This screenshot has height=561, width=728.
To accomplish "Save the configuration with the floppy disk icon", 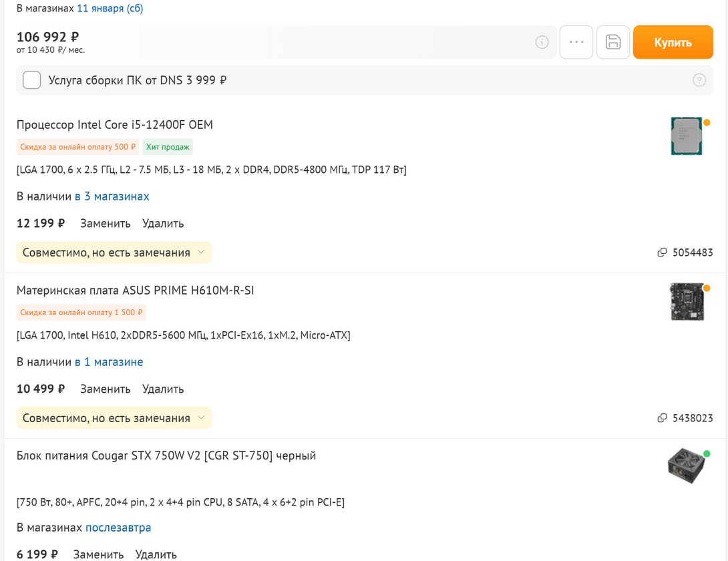I will tap(613, 42).
